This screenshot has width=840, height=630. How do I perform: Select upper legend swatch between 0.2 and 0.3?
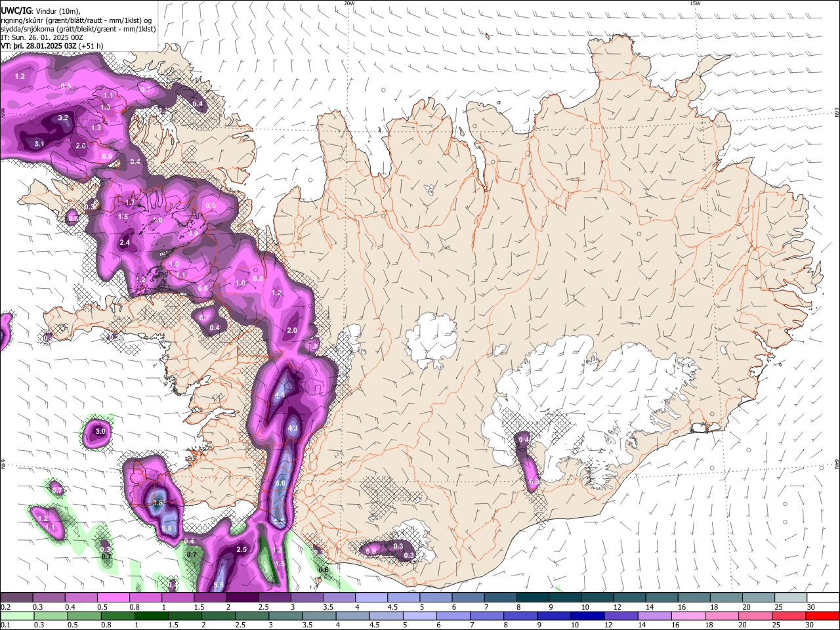pyautogui.click(x=16, y=598)
